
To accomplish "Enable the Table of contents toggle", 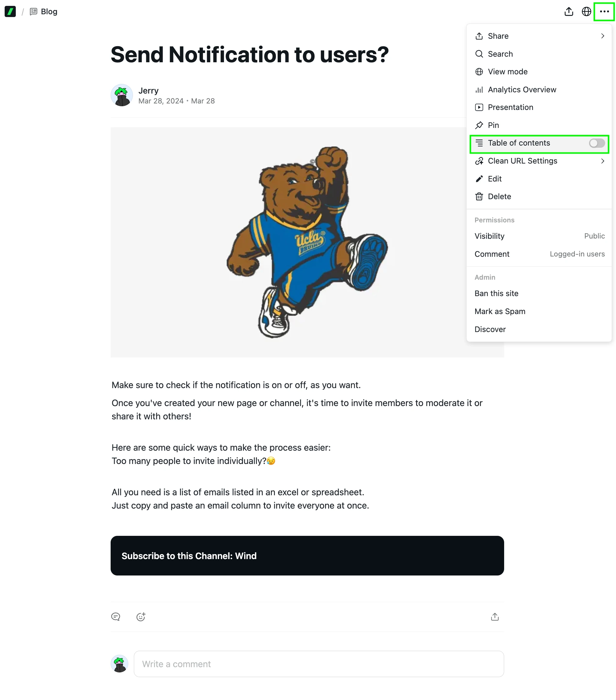I will click(596, 143).
